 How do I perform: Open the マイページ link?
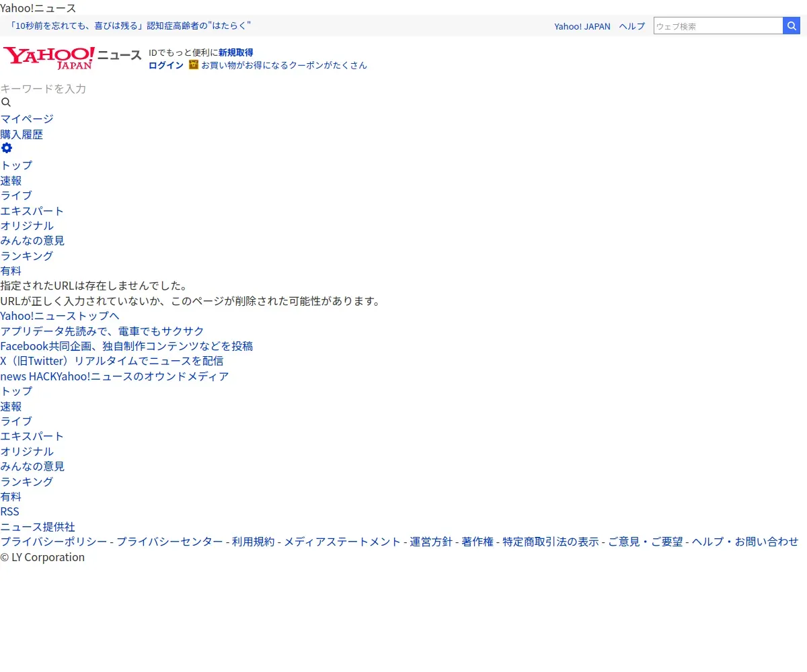click(x=27, y=119)
